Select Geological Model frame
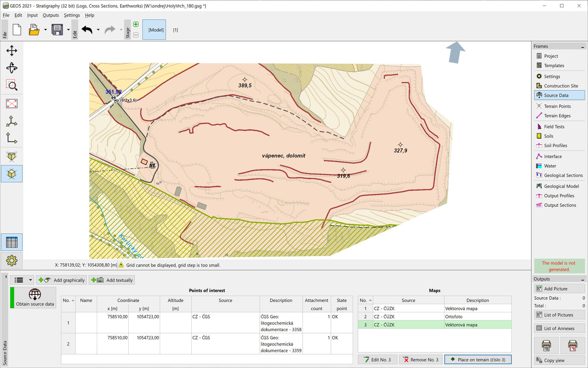The image size is (588, 368). 561,186
